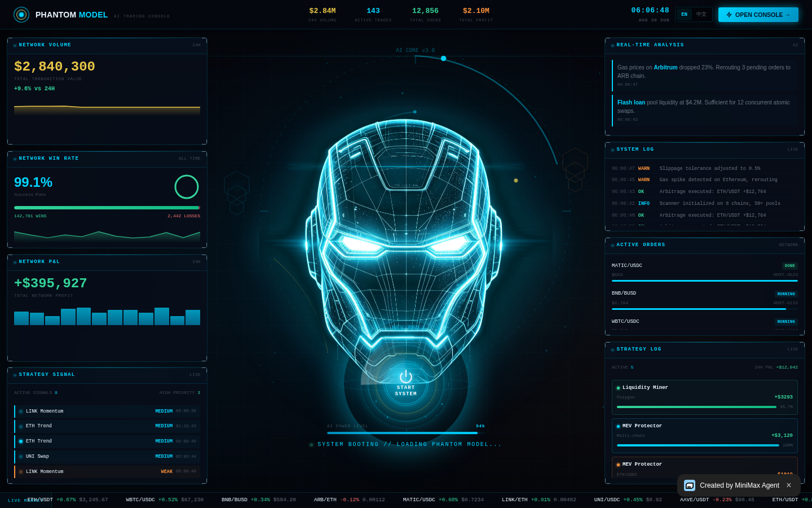Image resolution: width=812 pixels, height=508 pixels.
Task: Click the ARB/ETH pair in the ticker
Action: pyautogui.click(x=325, y=500)
